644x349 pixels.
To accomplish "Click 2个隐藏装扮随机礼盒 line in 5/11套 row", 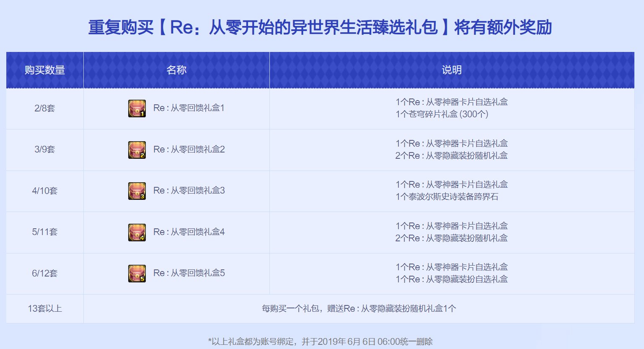I will 452,238.
